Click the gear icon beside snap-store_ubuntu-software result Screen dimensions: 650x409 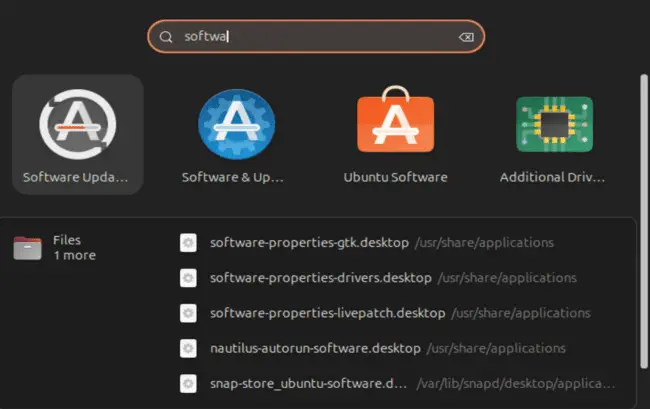188,384
